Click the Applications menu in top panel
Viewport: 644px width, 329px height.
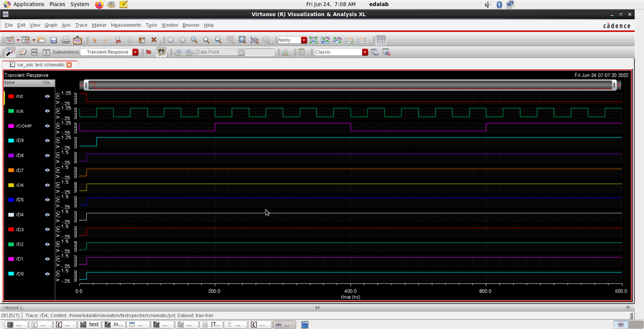pyautogui.click(x=28, y=4)
